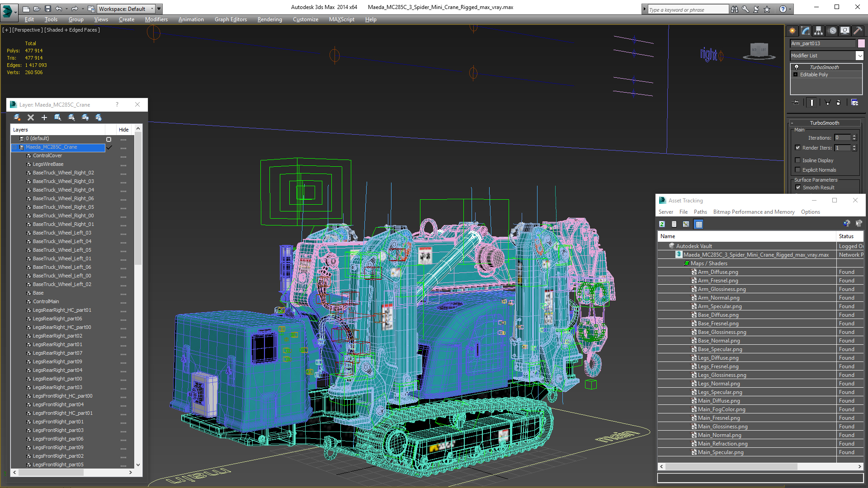The height and width of the screenshot is (488, 868).
Task: Toggle Hide for LegsWireBase layer row
Action: (x=123, y=165)
